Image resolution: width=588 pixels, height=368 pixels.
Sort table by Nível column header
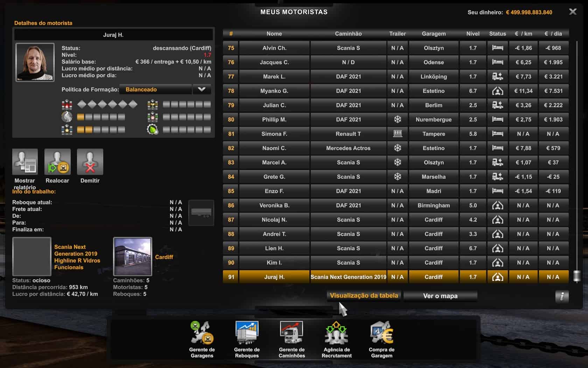coord(473,34)
